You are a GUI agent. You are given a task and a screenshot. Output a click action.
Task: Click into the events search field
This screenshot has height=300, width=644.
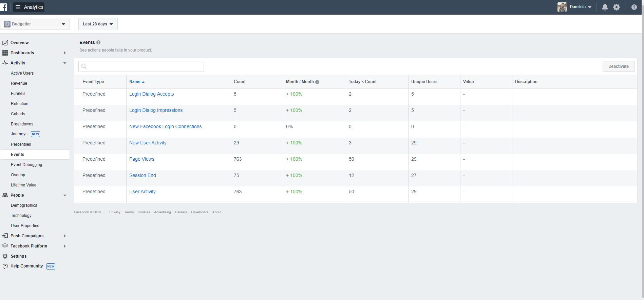141,66
